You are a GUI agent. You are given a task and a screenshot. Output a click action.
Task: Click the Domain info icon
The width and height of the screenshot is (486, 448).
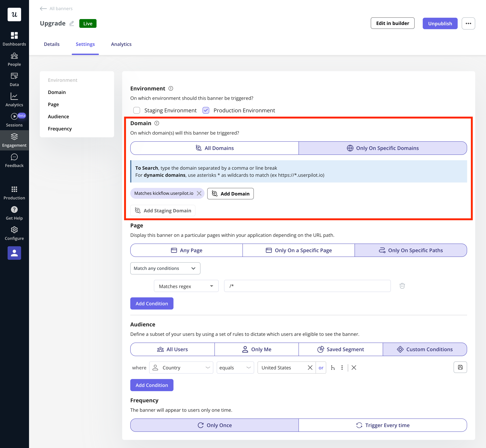pos(157,123)
